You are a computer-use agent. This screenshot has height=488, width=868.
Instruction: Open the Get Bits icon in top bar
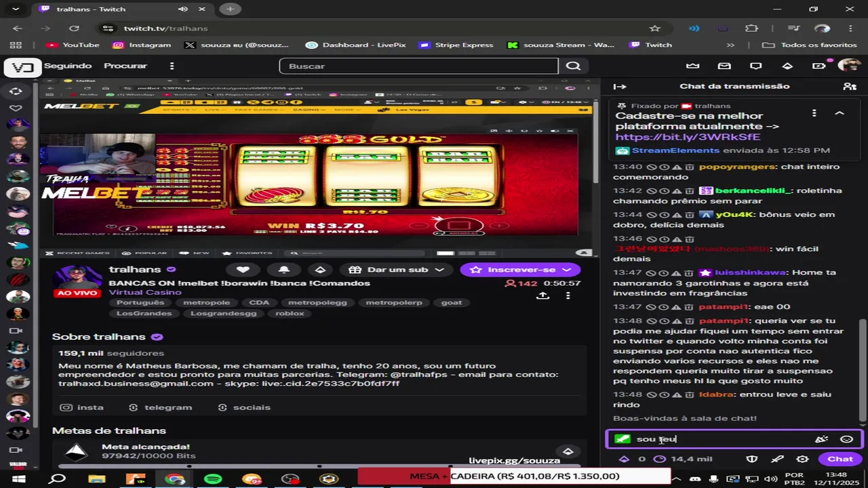click(x=787, y=66)
